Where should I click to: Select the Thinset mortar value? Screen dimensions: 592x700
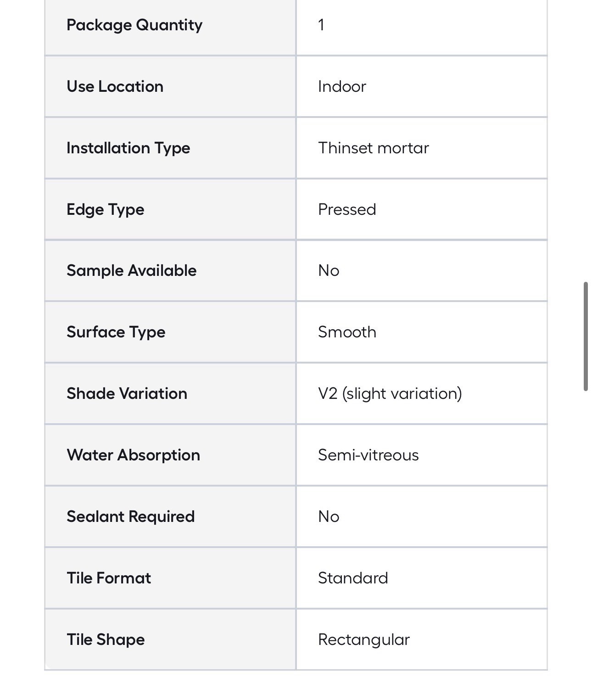coord(374,148)
